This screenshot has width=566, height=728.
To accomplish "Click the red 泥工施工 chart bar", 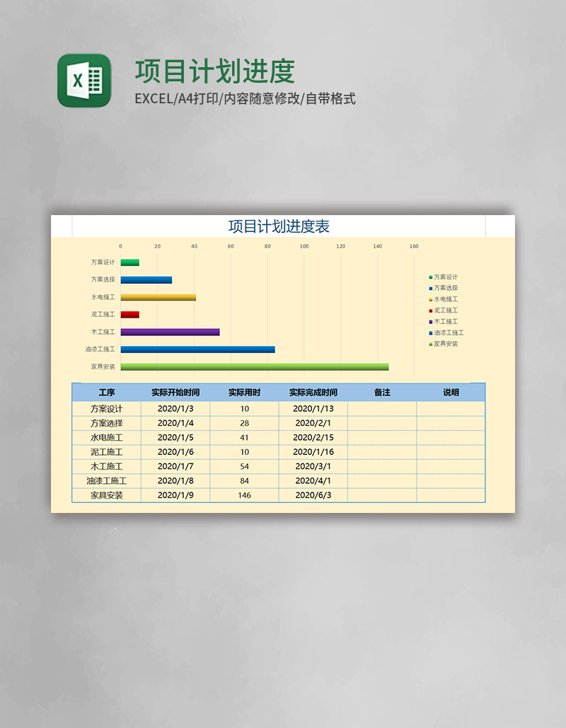I will point(129,313).
